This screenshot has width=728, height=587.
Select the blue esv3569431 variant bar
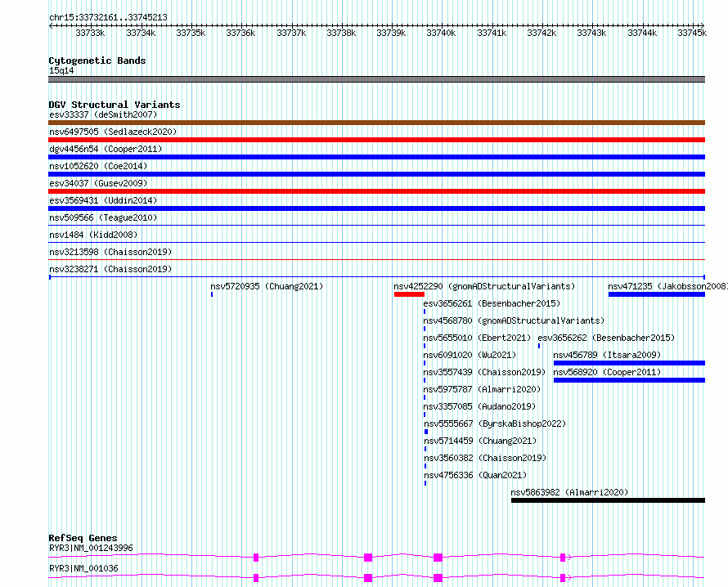click(376, 208)
